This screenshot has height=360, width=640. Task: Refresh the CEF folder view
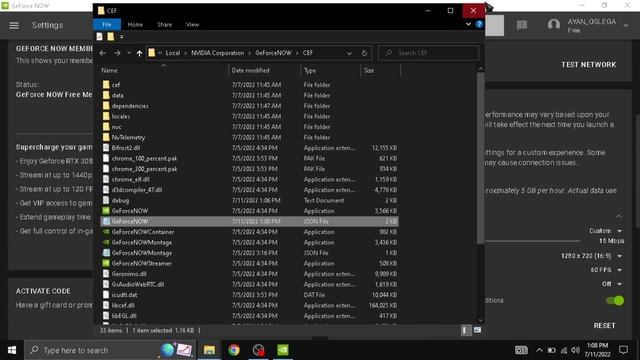coord(364,53)
